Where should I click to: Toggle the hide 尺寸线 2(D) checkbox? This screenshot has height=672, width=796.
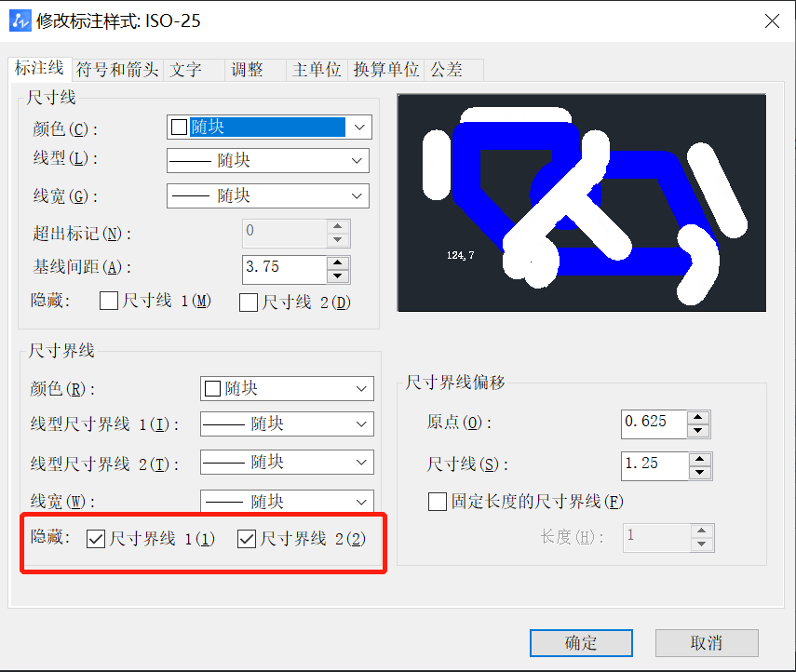249,302
